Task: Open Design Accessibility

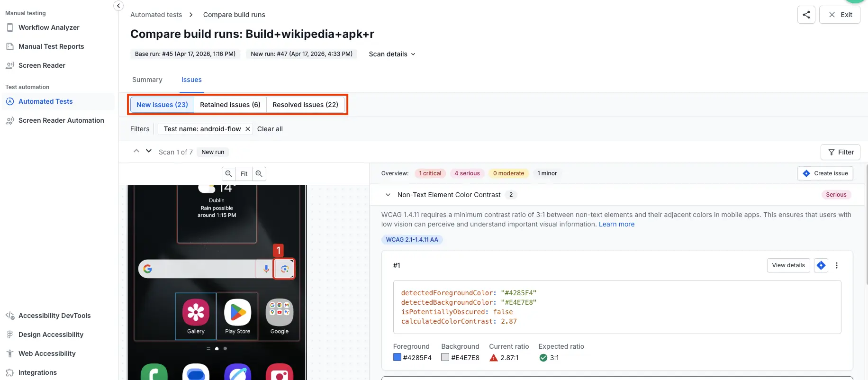Action: 51,335
